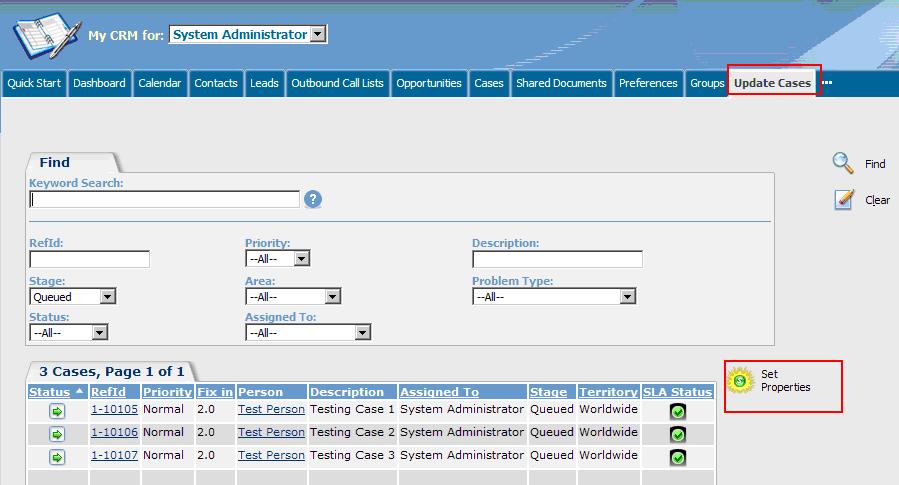Sort by the Priority column header
Viewport: 899px width, 485px height.
(167, 392)
